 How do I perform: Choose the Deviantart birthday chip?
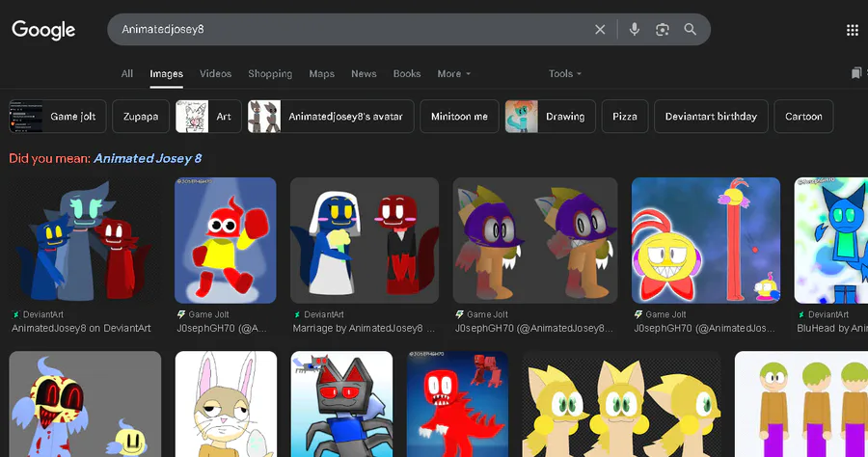tap(711, 117)
